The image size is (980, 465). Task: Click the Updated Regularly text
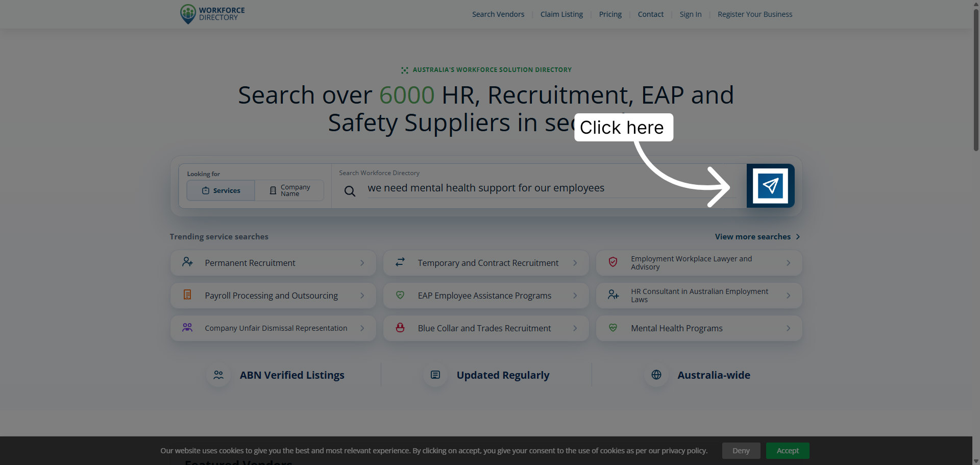(x=503, y=375)
